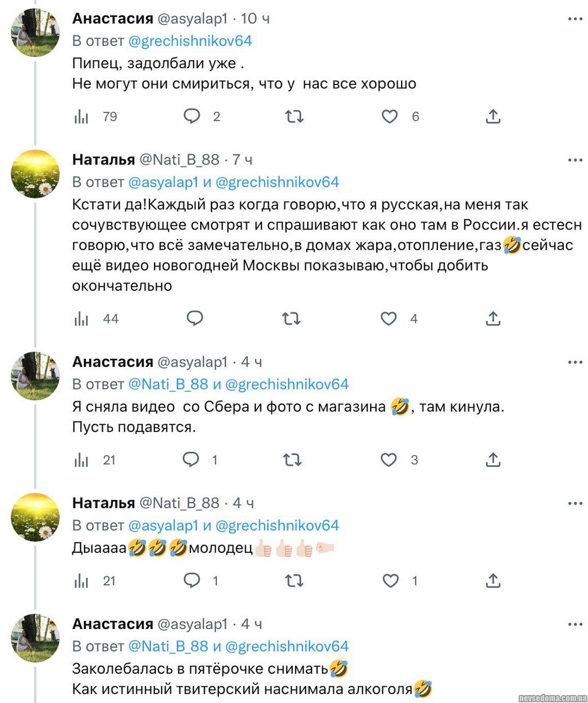Image resolution: width=588 pixels, height=703 pixels.
Task: Open @asyalap1 mention in Наталья's 7 ч reply
Action: (163, 182)
